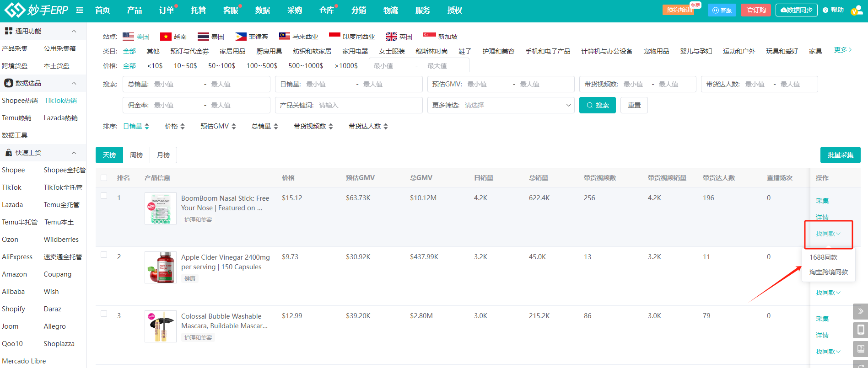868x368 pixels.
Task: Select the 新加坡 flag site
Action: [440, 37]
